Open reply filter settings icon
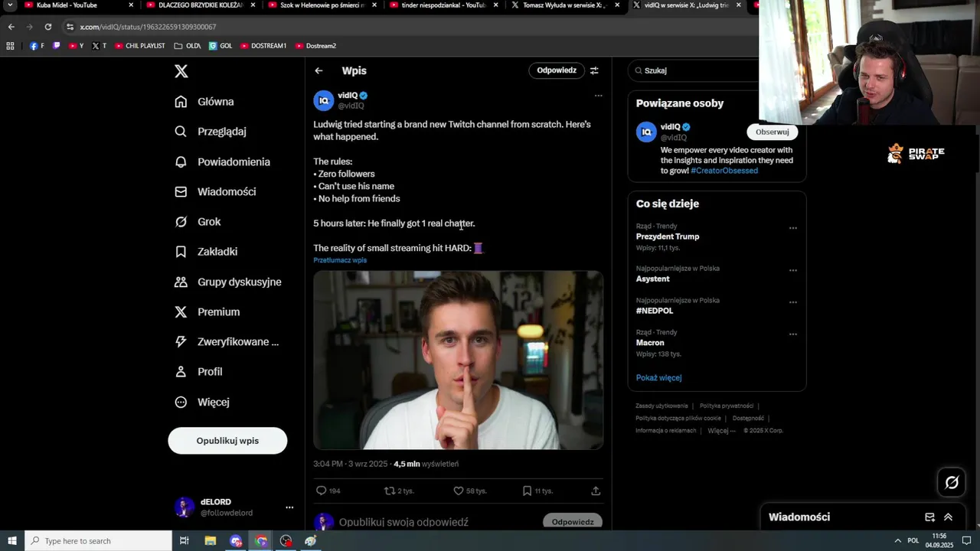Screen dimensions: 980x551 click(594, 70)
